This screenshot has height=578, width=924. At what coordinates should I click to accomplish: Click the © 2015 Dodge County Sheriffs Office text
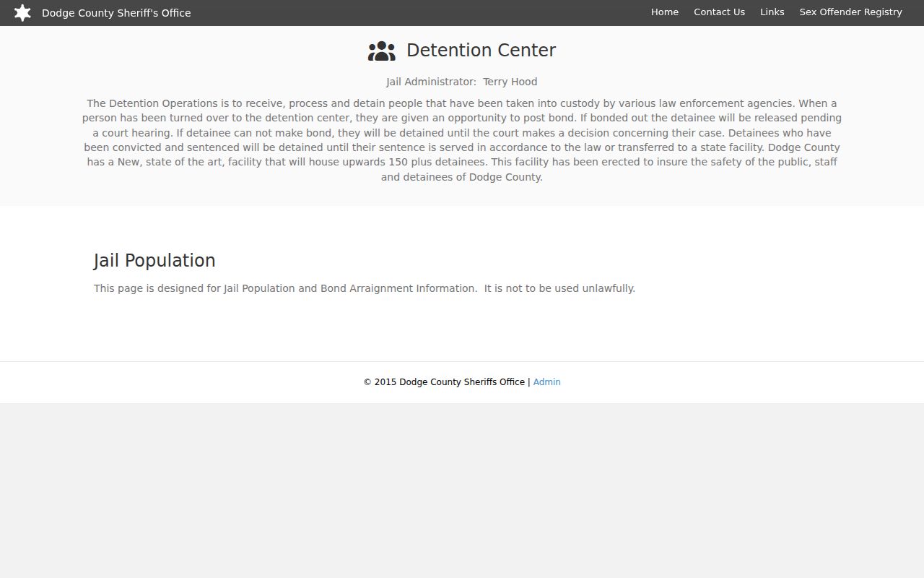[x=444, y=382]
